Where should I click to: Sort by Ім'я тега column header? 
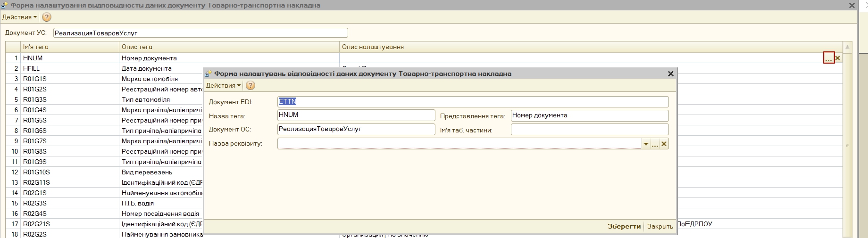(x=70, y=47)
